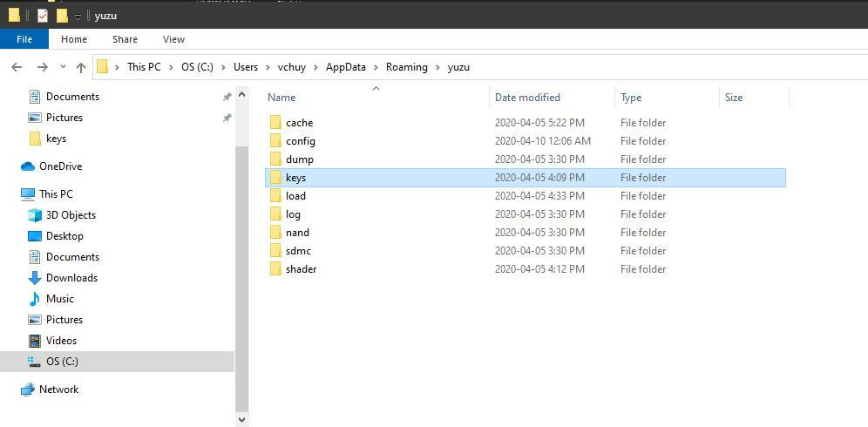This screenshot has width=868, height=427.
Task: Click 'File folder' type in load row
Action: point(643,195)
